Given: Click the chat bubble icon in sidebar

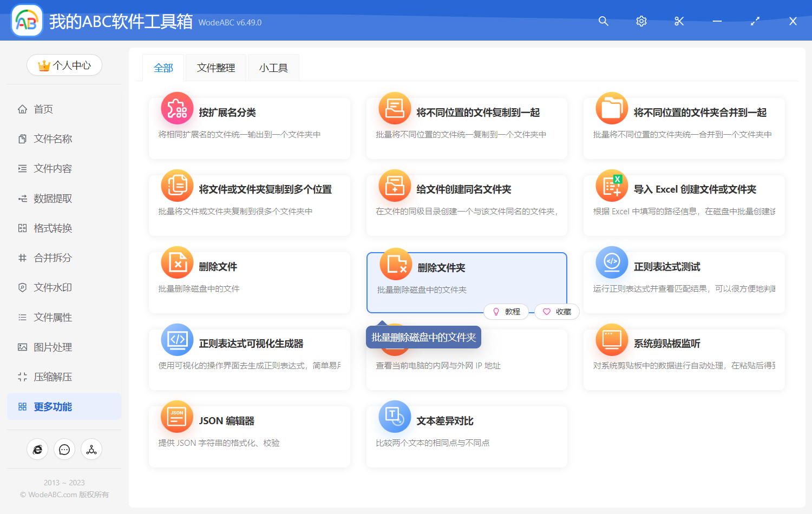Looking at the screenshot, I should click(x=64, y=450).
